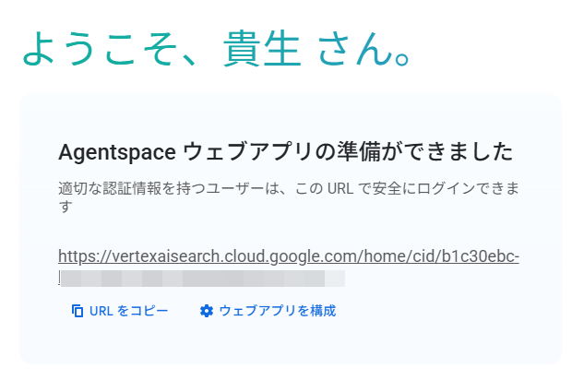Click empty space below the URL をコピー button

[120, 343]
